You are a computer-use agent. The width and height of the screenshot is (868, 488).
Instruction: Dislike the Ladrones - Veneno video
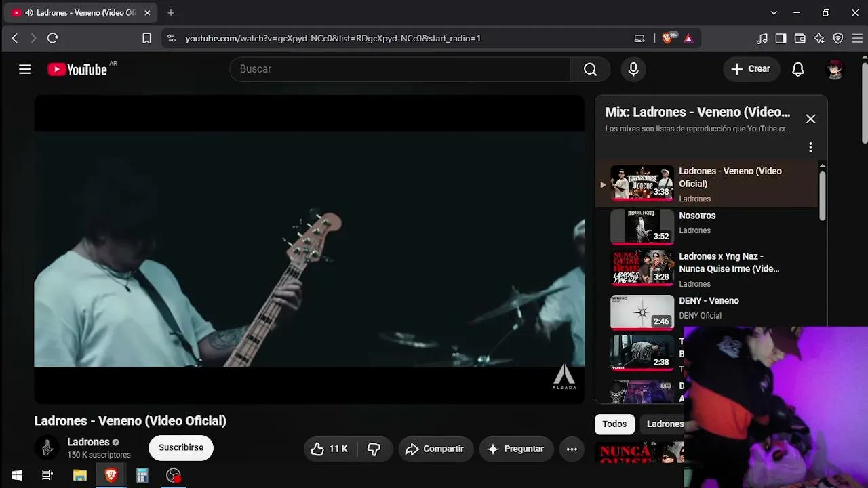374,449
